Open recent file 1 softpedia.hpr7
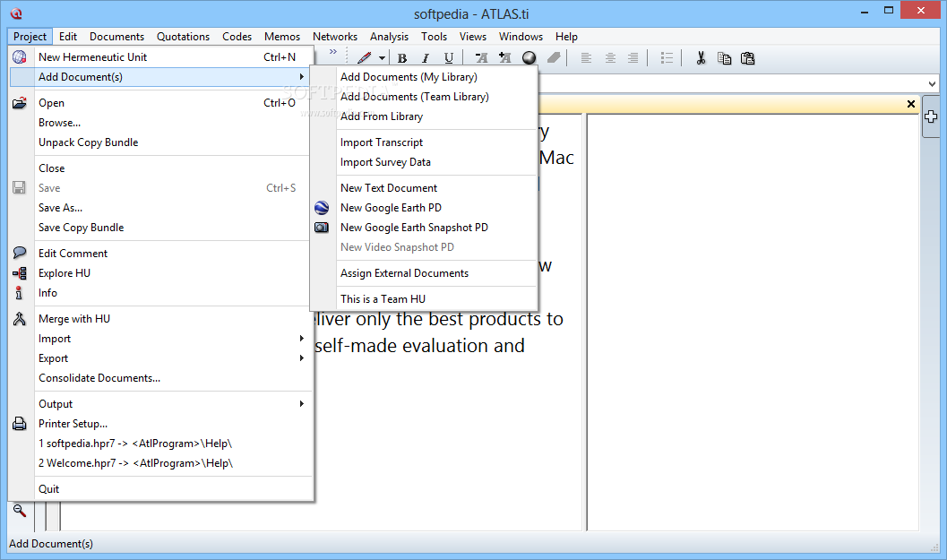947x560 pixels. [x=160, y=444]
